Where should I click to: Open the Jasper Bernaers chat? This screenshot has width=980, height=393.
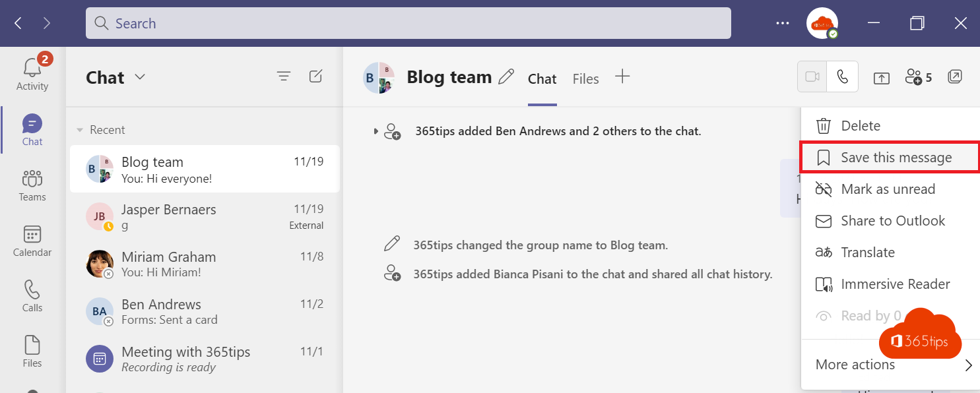pyautogui.click(x=205, y=217)
